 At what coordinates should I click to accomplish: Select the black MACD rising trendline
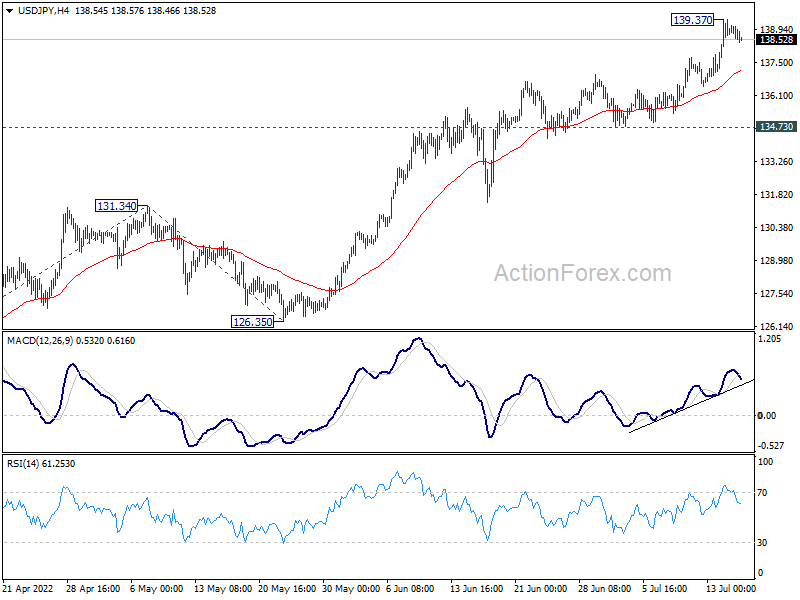(691, 406)
